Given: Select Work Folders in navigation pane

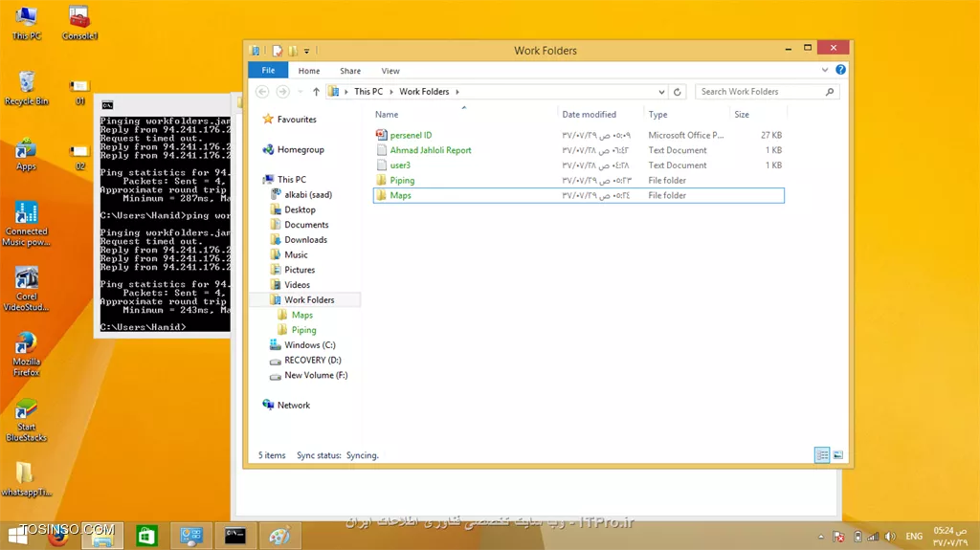Looking at the screenshot, I should point(309,300).
